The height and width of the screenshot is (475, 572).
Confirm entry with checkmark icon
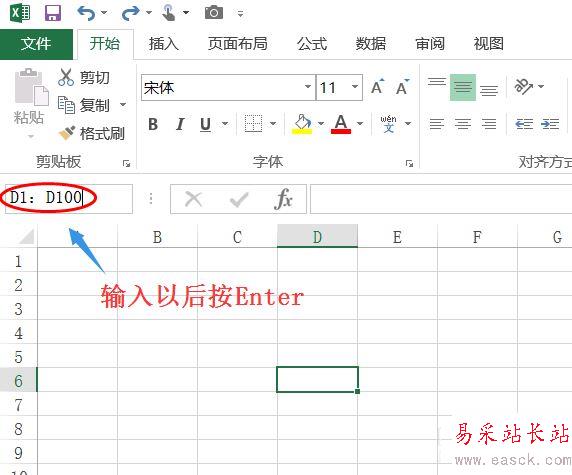tap(239, 199)
